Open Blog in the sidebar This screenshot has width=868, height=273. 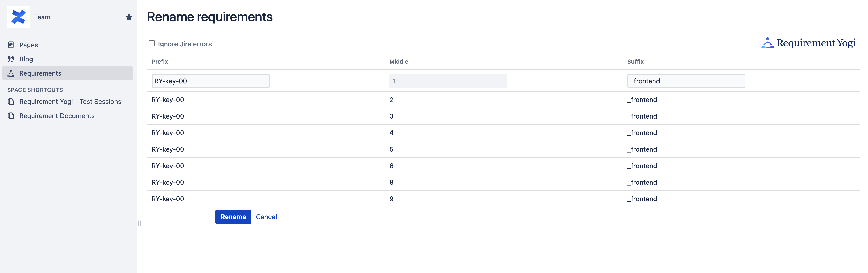click(26, 59)
